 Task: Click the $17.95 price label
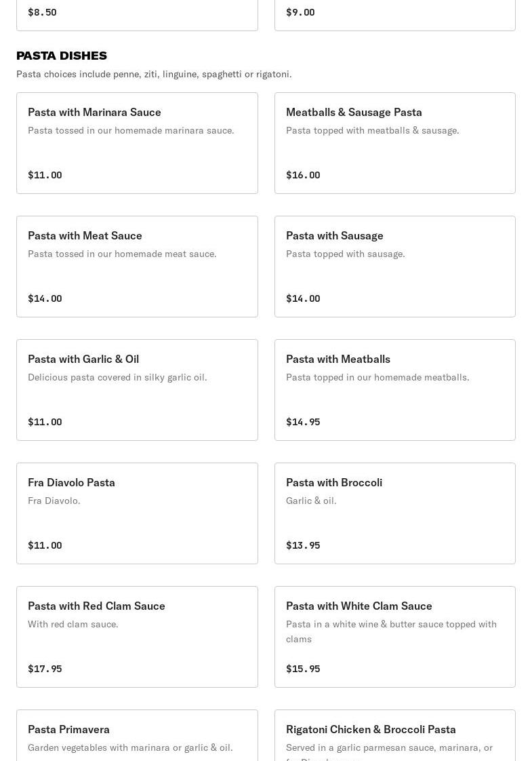click(x=45, y=669)
